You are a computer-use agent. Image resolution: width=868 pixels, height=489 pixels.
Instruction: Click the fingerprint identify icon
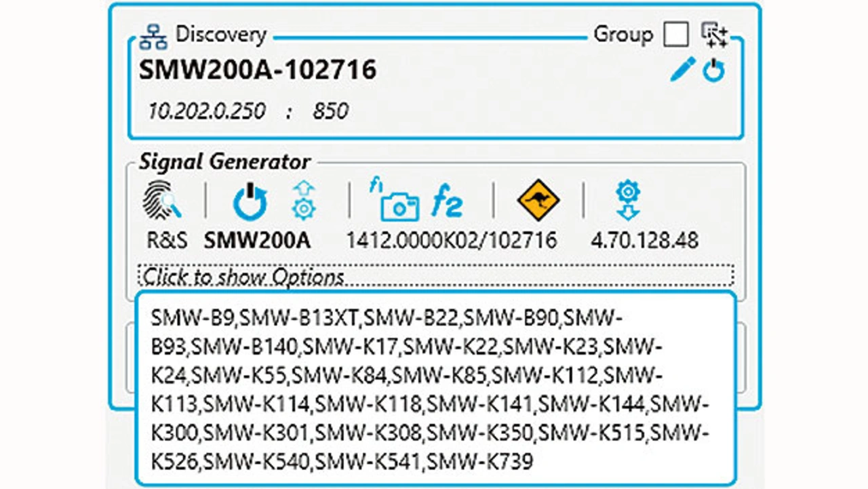click(x=162, y=202)
